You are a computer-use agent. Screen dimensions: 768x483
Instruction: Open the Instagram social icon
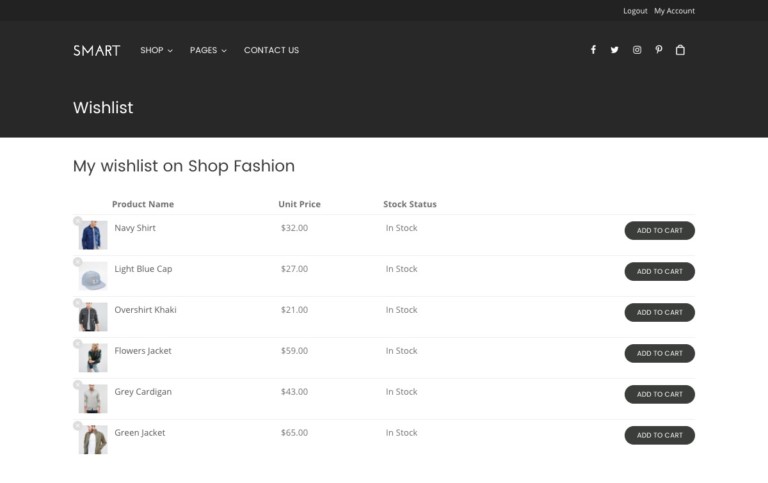637,50
